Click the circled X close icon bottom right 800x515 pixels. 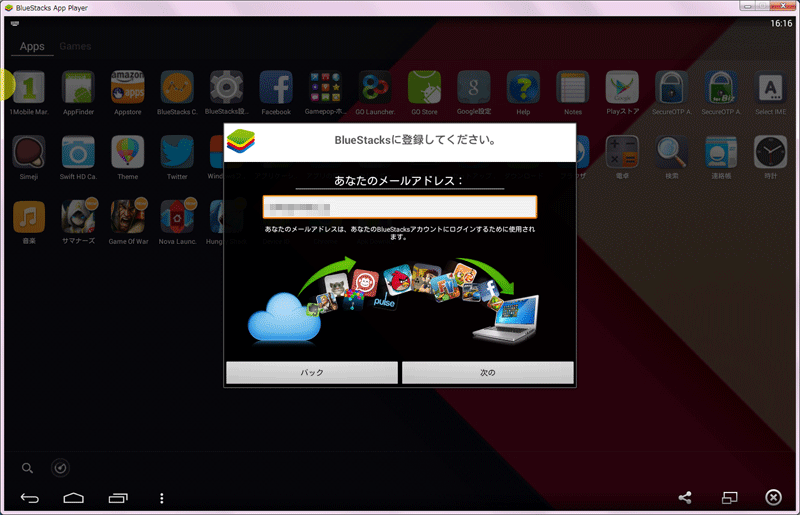point(773,497)
